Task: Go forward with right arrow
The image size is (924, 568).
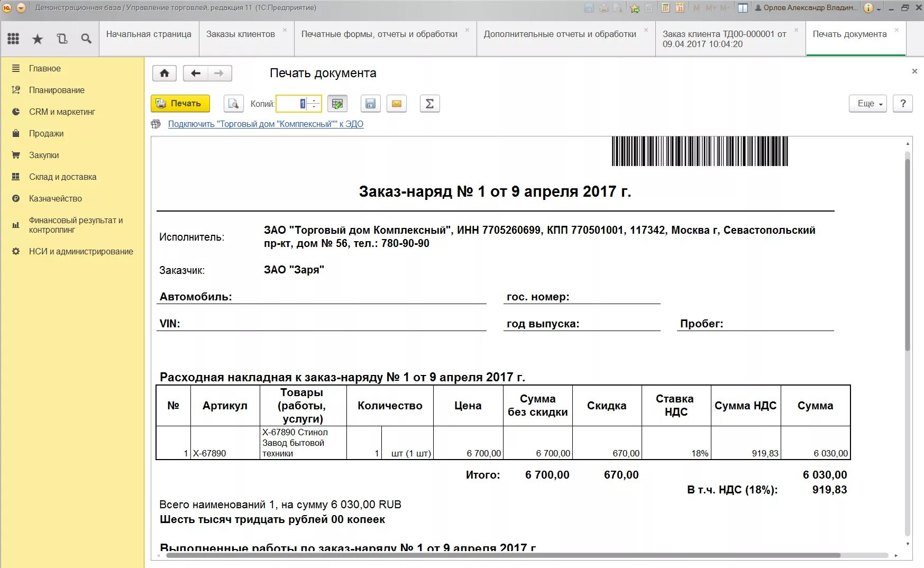Action: point(219,73)
